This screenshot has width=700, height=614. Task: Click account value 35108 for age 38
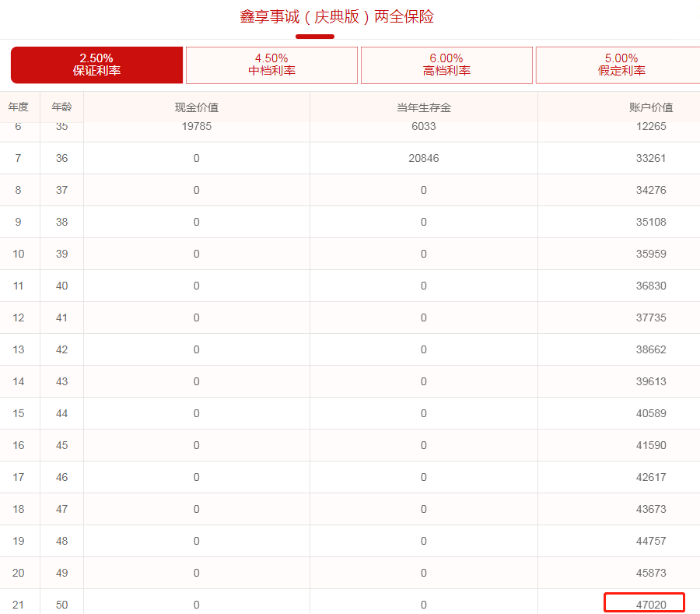tap(651, 222)
